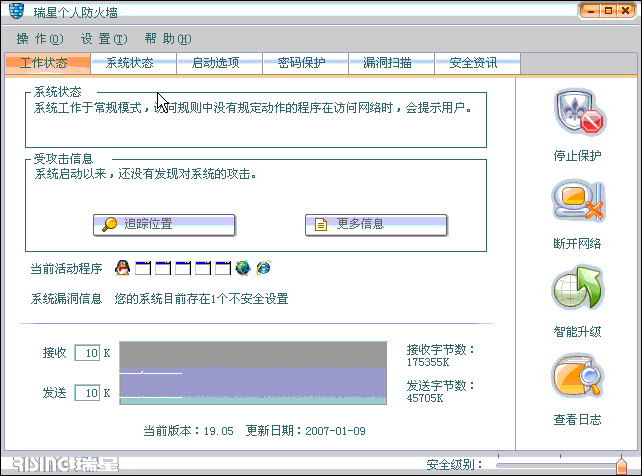The image size is (642, 476).
Task: Click the 更多信息 button
Action: tap(376, 225)
